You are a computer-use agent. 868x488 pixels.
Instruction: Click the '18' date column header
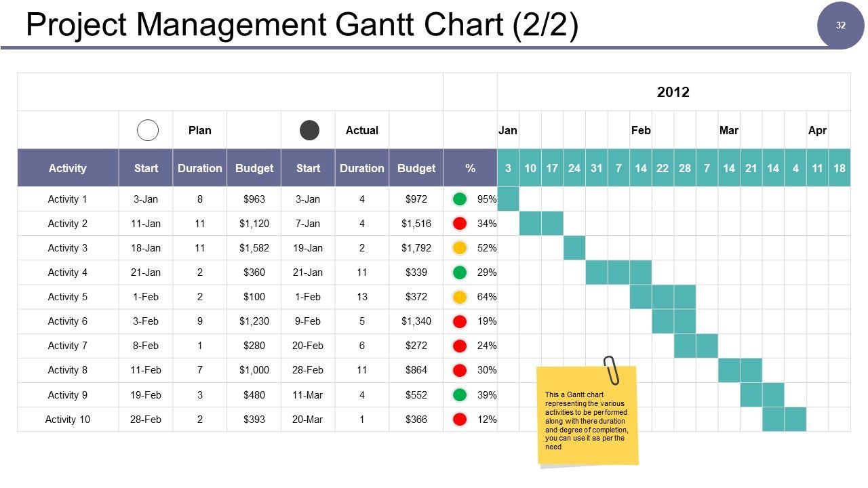point(840,168)
